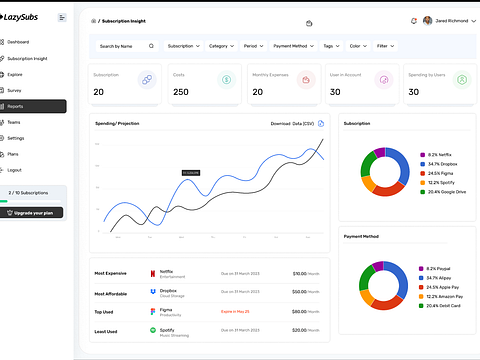Click the Amazon Pay orange legend swatch
The width and height of the screenshot is (480, 360).
(x=421, y=297)
